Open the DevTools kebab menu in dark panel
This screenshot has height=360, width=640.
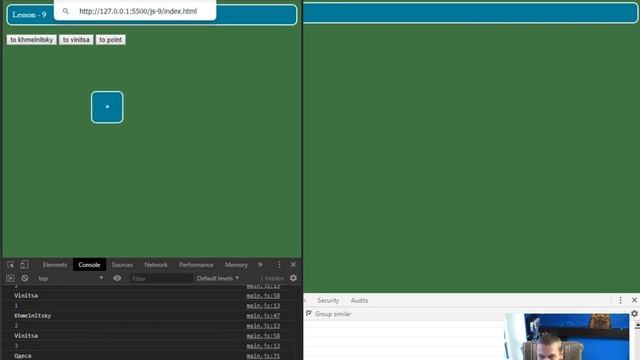tap(279, 265)
